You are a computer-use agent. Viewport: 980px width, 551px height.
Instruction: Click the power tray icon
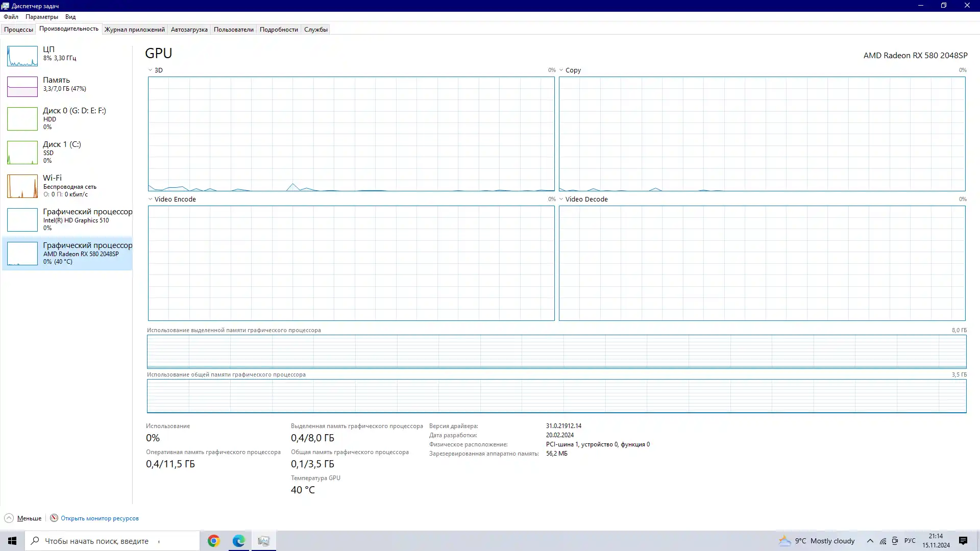[895, 541]
